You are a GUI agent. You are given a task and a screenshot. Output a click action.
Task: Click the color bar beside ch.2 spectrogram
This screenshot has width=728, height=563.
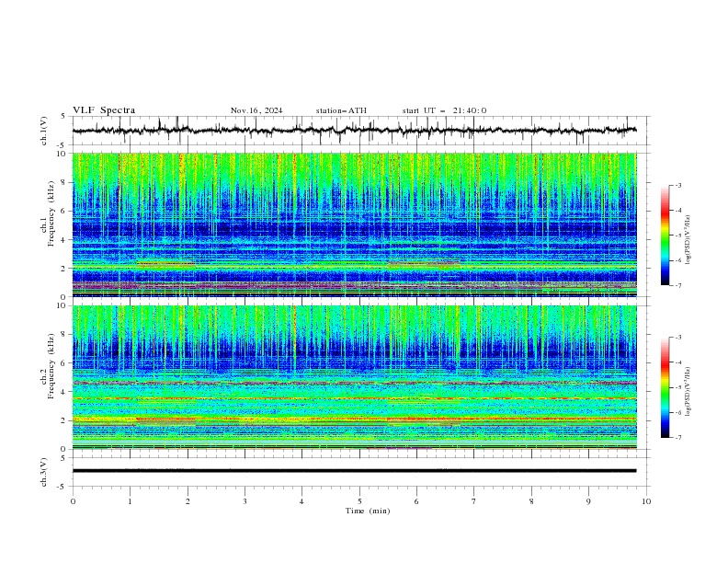[665, 387]
